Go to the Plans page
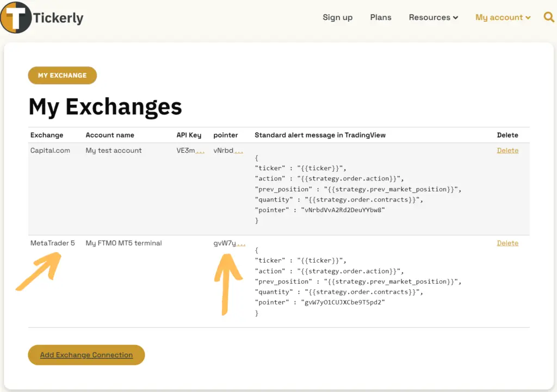557x392 pixels. pos(381,17)
